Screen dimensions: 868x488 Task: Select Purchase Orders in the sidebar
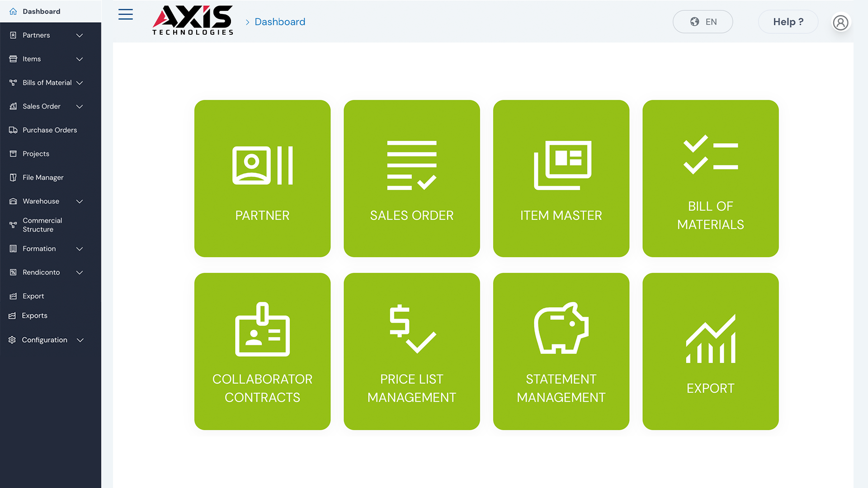coord(50,130)
